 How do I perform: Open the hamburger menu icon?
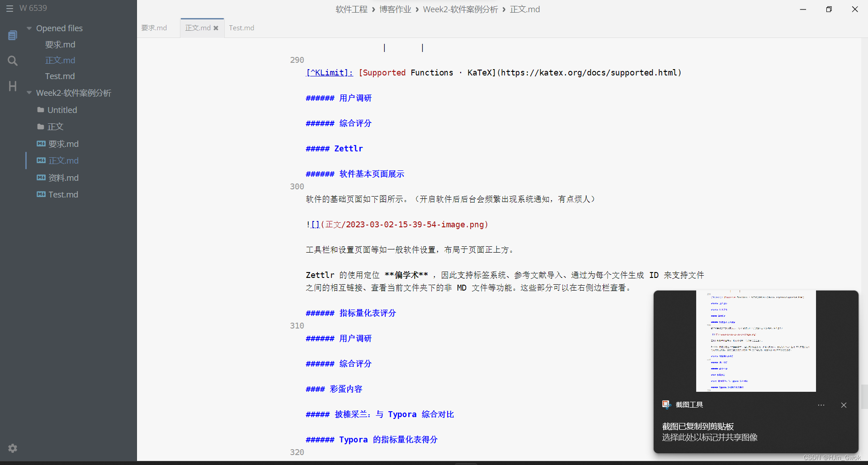click(x=9, y=9)
